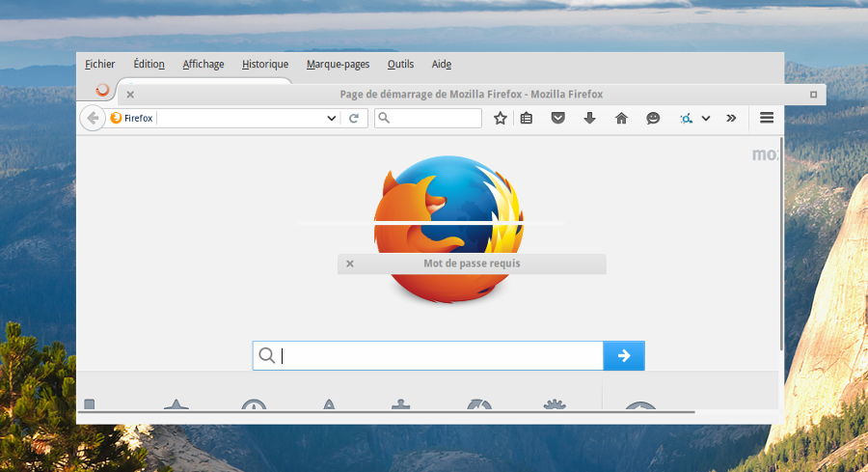Open the downloads arrow panel
The width and height of the screenshot is (868, 472).
pyautogui.click(x=589, y=118)
